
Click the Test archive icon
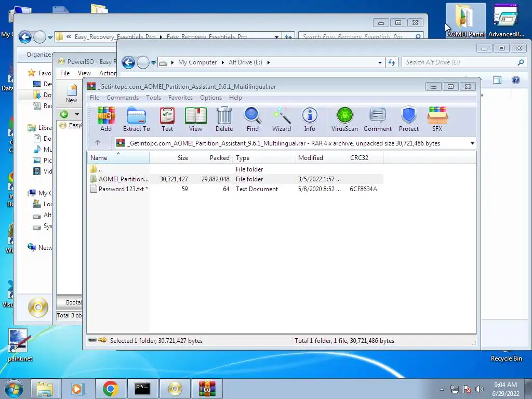pos(167,119)
